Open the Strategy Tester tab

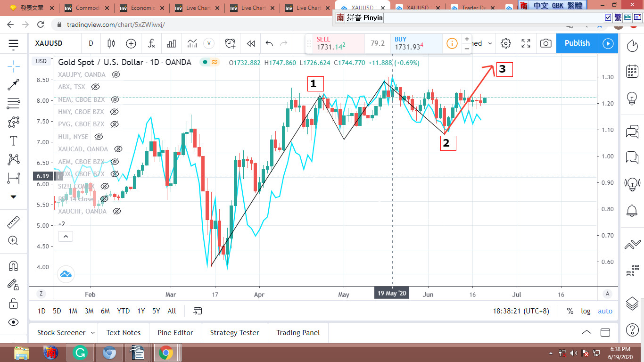(x=235, y=333)
